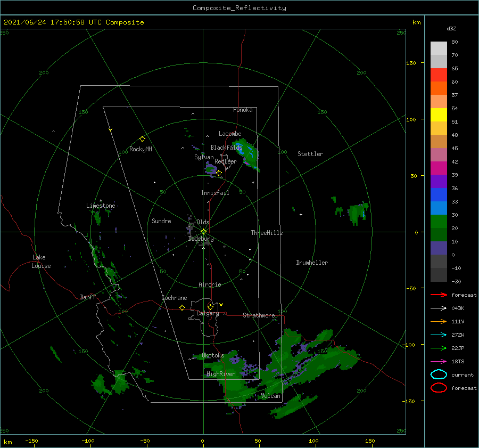Click the yellow diamond at radar center near Olds

tap(203, 232)
